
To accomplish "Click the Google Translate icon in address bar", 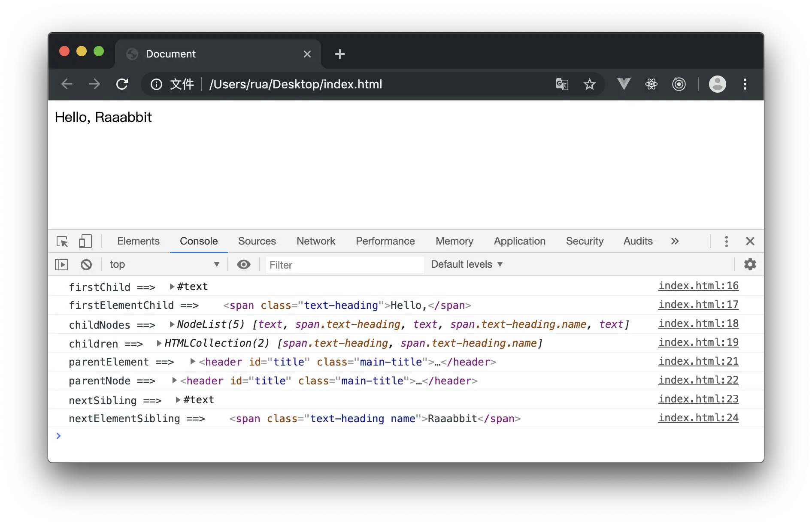I will [562, 84].
